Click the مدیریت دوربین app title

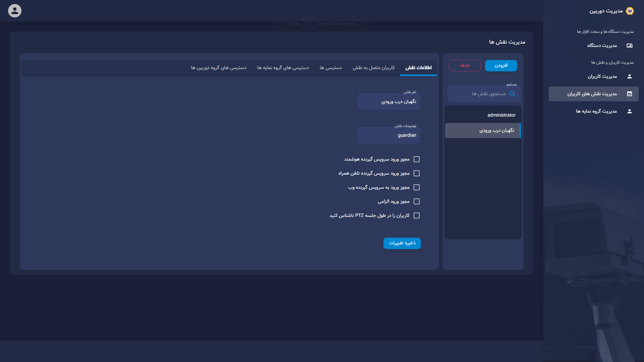tap(606, 11)
